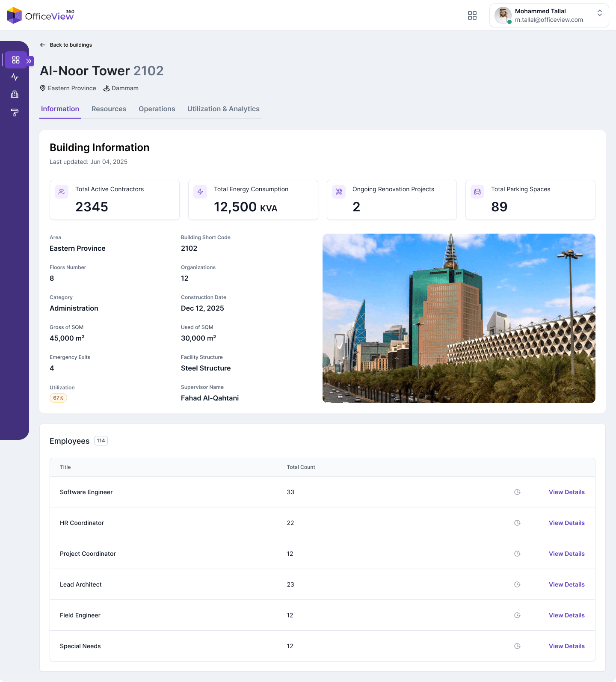View Details for HR Coordinator
This screenshot has width=616, height=682.
[x=566, y=523]
